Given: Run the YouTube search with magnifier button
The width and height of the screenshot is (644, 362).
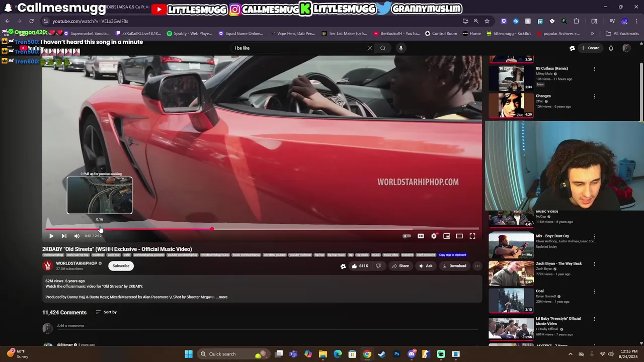Looking at the screenshot, I should coord(383,48).
